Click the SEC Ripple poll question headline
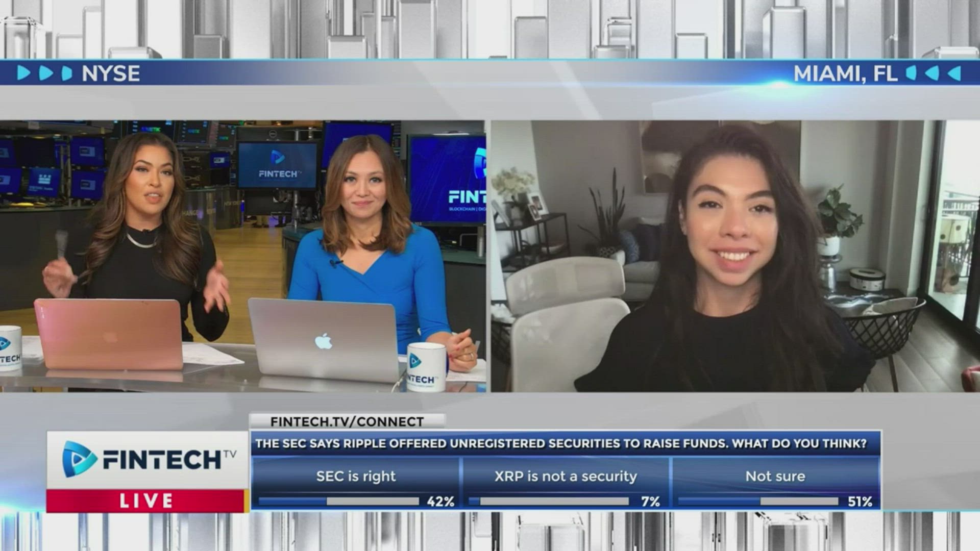 pos(560,443)
